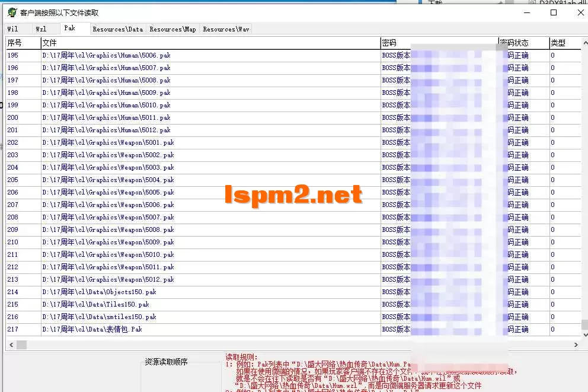Select the Pak tab
The height and width of the screenshot is (392, 588).
point(70,28)
